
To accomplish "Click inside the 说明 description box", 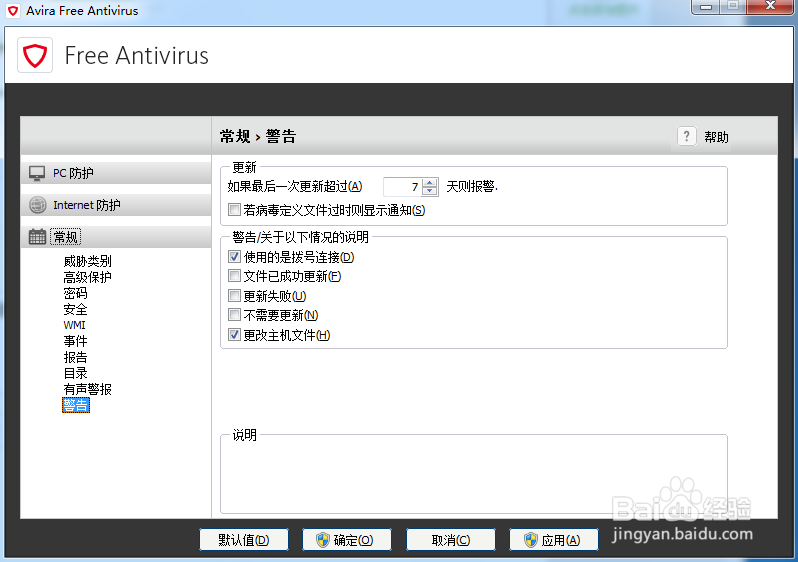I will click(x=474, y=476).
